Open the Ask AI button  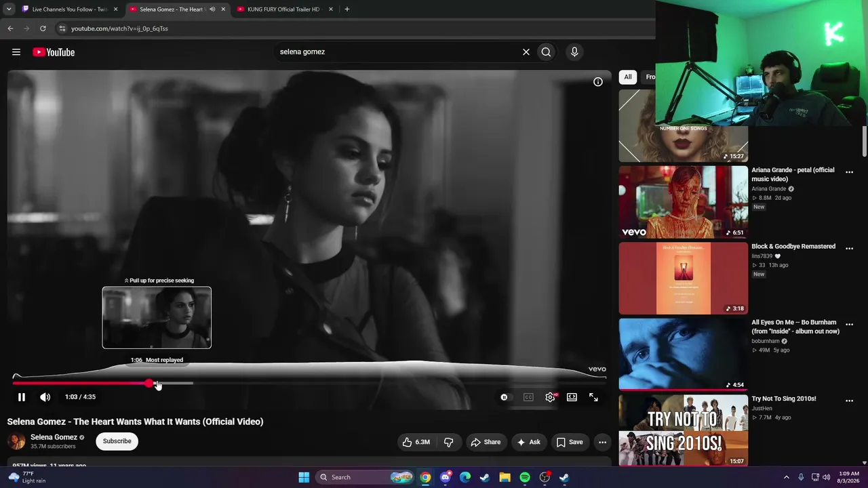pos(528,442)
